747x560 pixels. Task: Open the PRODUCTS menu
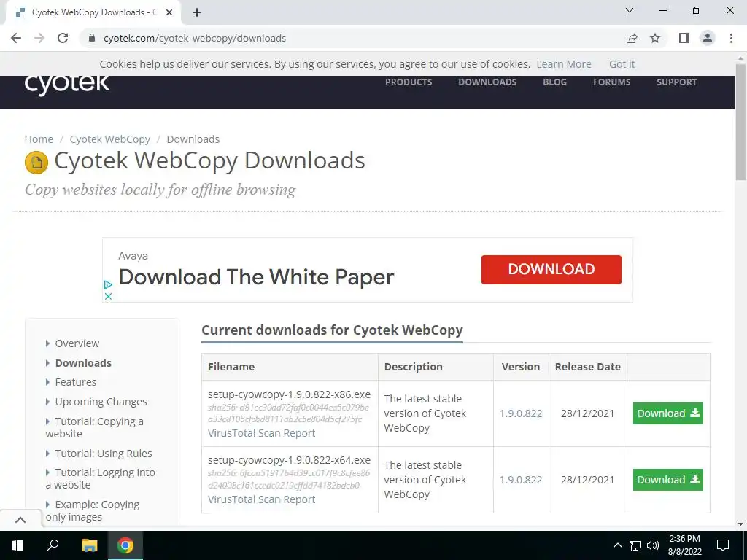click(x=409, y=82)
